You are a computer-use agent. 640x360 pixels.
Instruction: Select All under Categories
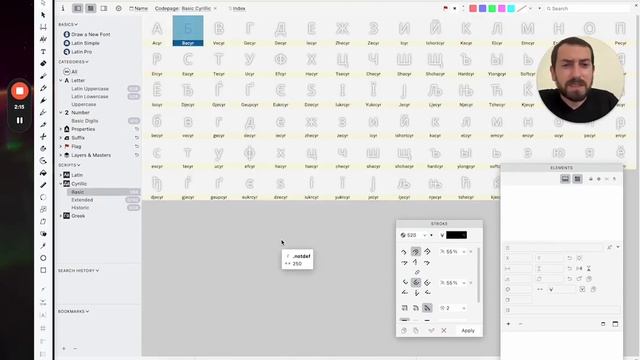[71, 71]
